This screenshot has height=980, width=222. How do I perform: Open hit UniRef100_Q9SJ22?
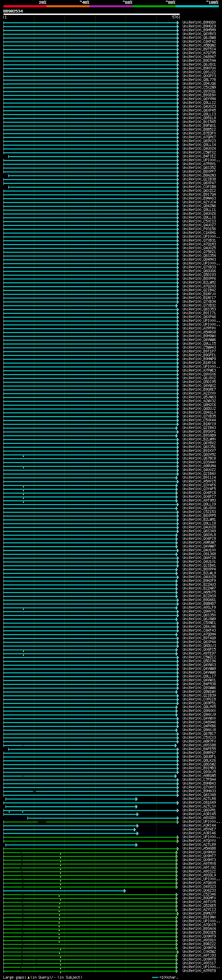(x=199, y=72)
